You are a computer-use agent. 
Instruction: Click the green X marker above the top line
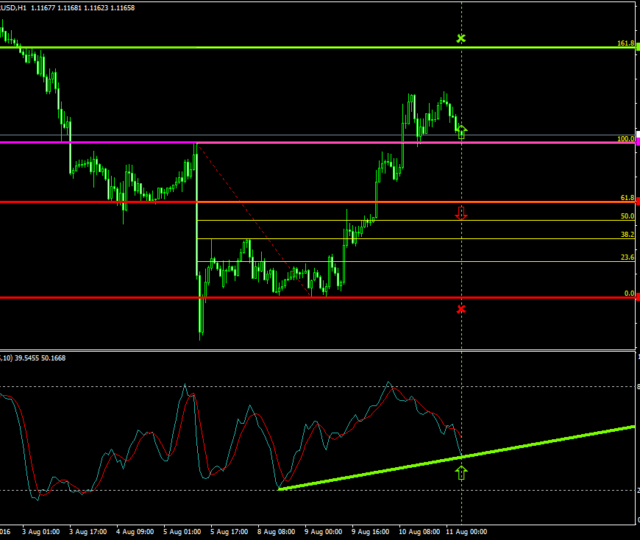click(x=461, y=38)
